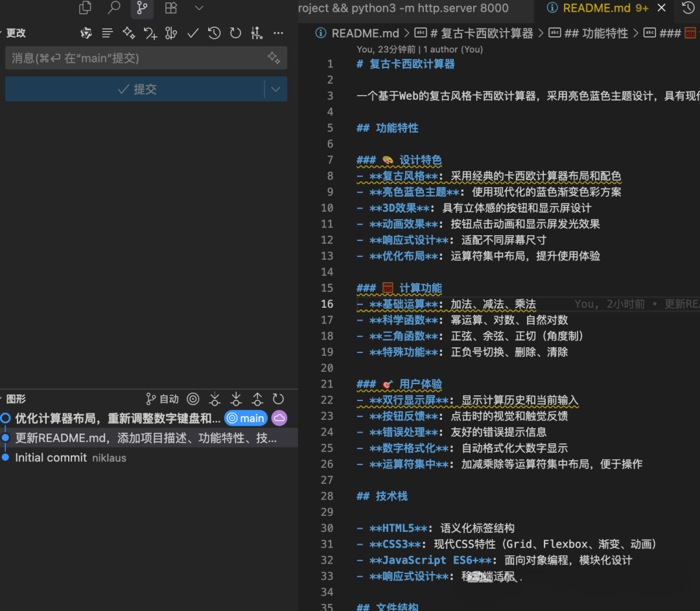Select the commit 更新README.md，添加项目描述
The image size is (700, 611).
tap(149, 438)
